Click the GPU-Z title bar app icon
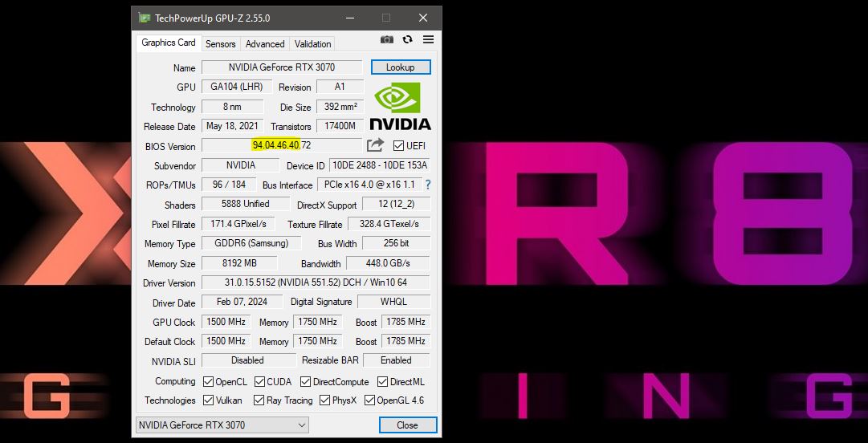This screenshot has height=443, width=868. click(x=145, y=18)
